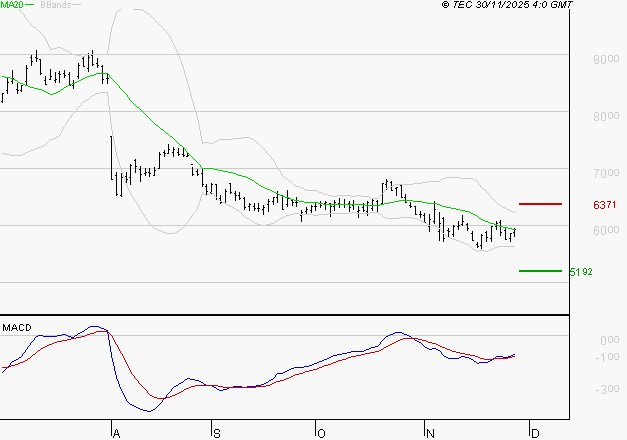Click the MACD panel title
627x440 pixels.
click(17, 328)
